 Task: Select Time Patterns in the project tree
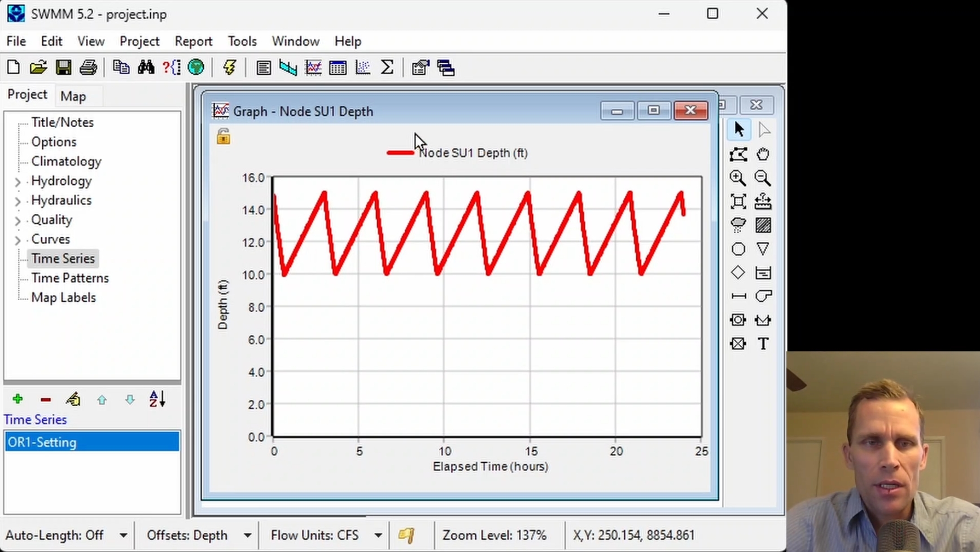(x=70, y=278)
